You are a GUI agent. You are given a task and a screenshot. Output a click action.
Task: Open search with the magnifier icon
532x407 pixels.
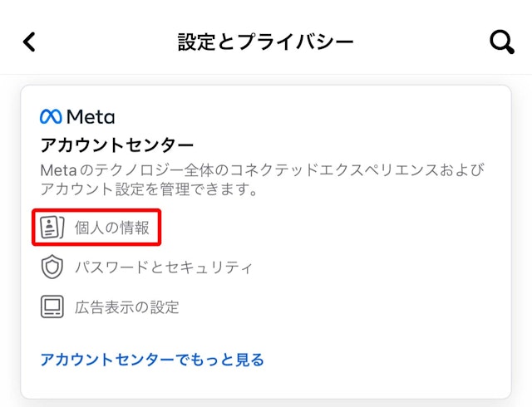tap(501, 42)
